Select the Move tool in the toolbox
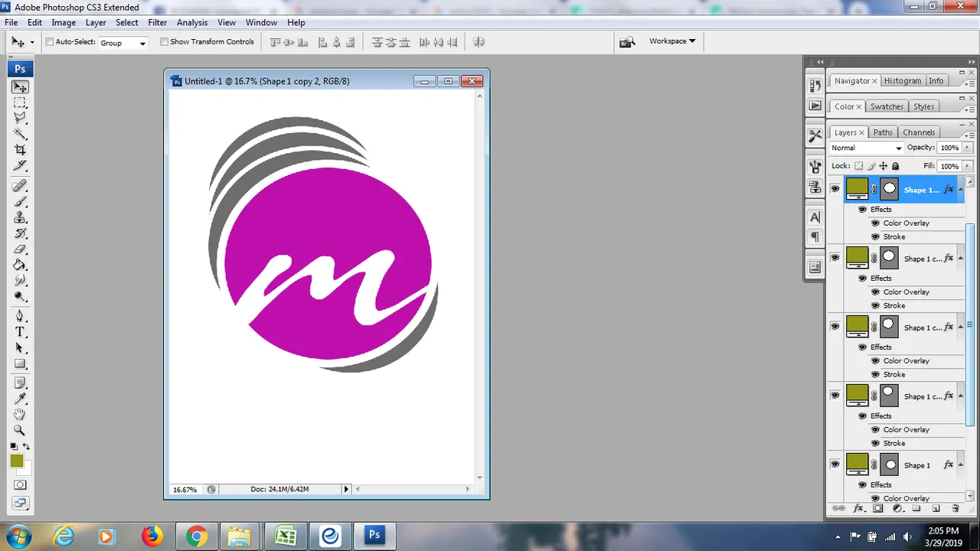 [x=20, y=87]
